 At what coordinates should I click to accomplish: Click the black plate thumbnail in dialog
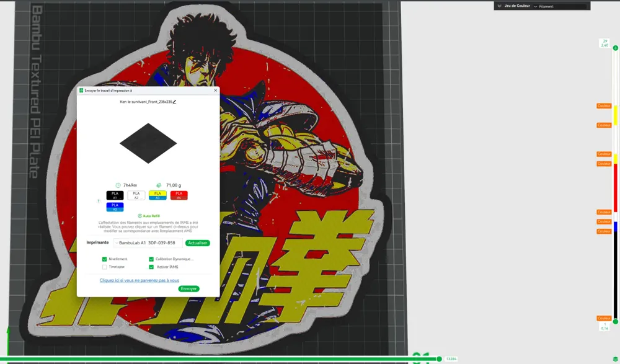[148, 143]
